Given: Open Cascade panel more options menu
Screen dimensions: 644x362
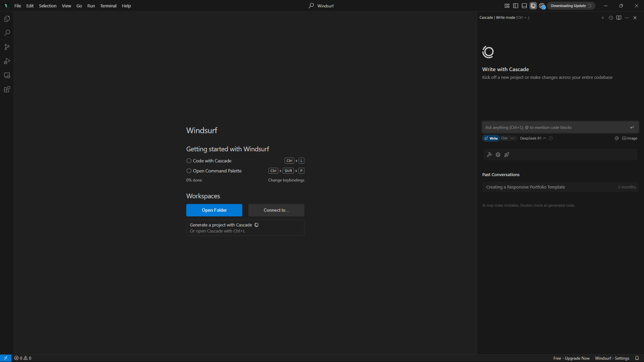Looking at the screenshot, I should (627, 18).
